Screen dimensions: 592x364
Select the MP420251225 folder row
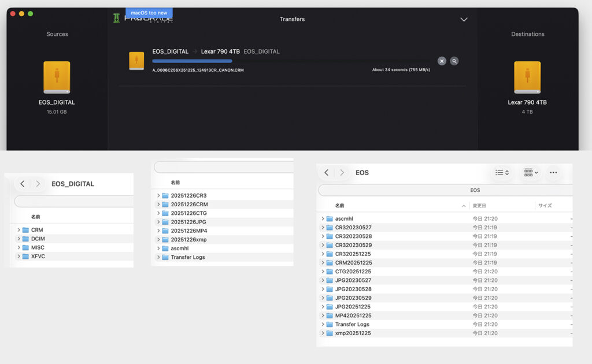click(x=353, y=315)
